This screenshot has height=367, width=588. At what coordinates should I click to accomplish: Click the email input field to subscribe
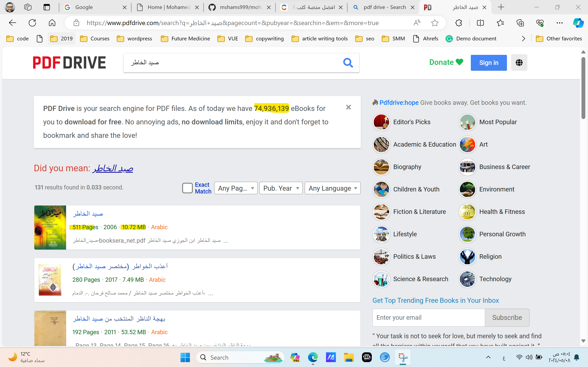point(428,317)
